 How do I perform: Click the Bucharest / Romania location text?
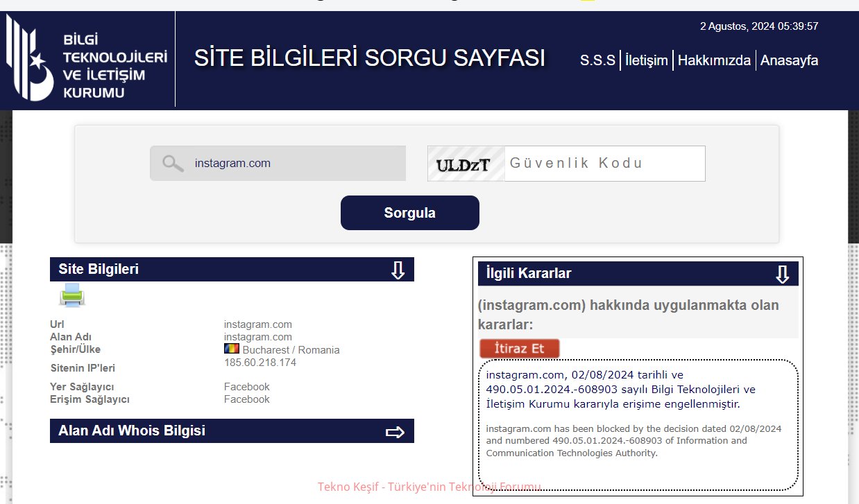[291, 350]
